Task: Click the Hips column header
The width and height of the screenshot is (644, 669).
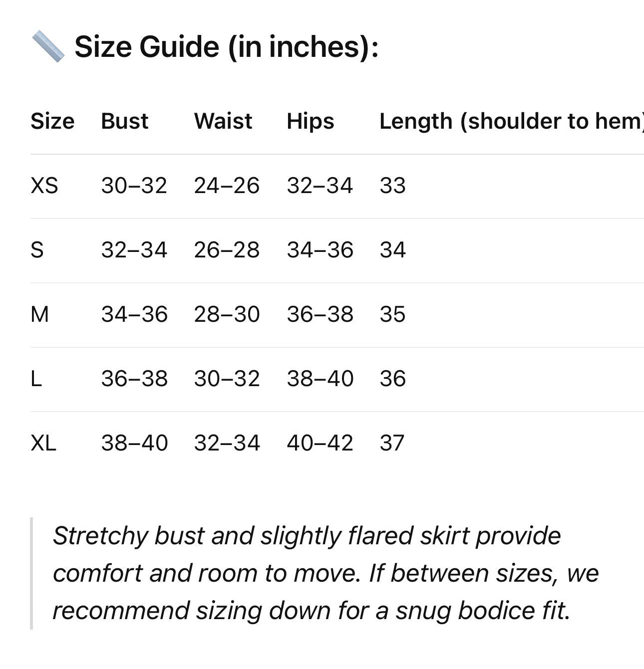Action: pos(311,122)
